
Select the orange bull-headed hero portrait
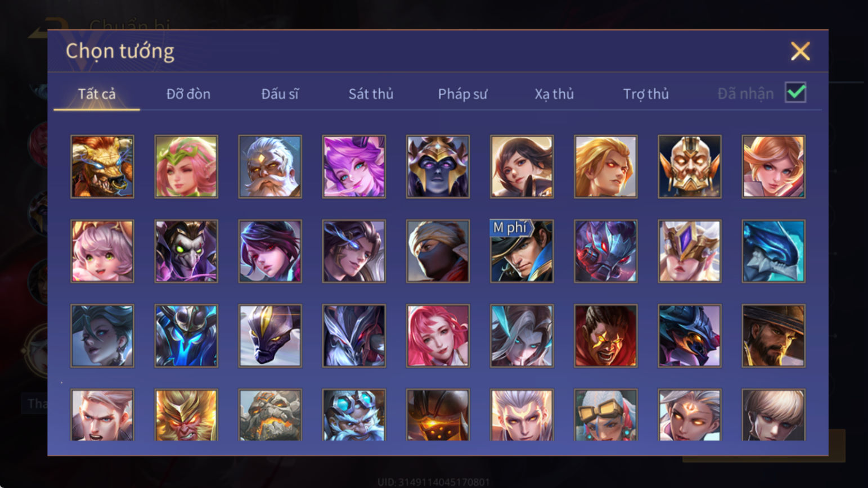pos(102,166)
